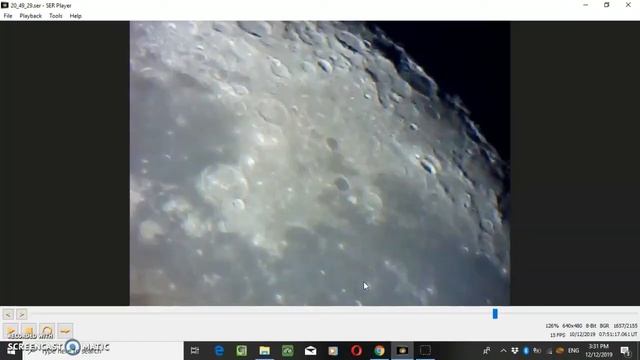Click the network signal tray icon
The image size is (640, 360).
coord(549,351)
